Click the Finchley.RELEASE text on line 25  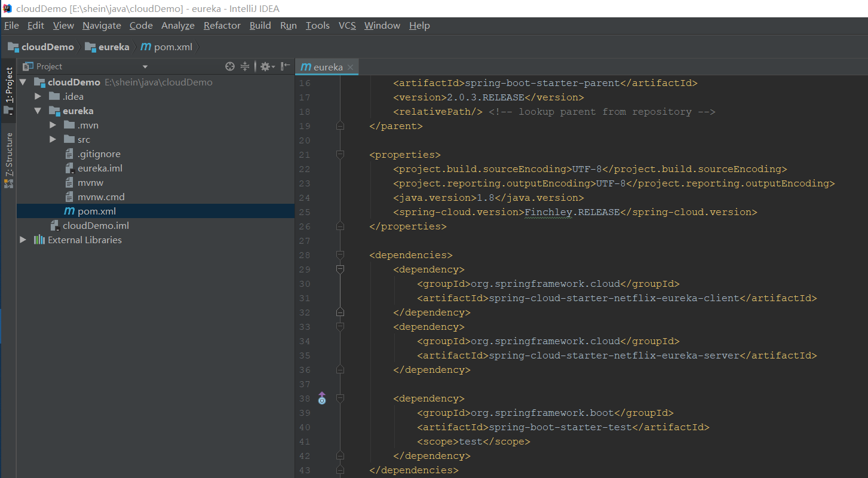(x=572, y=212)
